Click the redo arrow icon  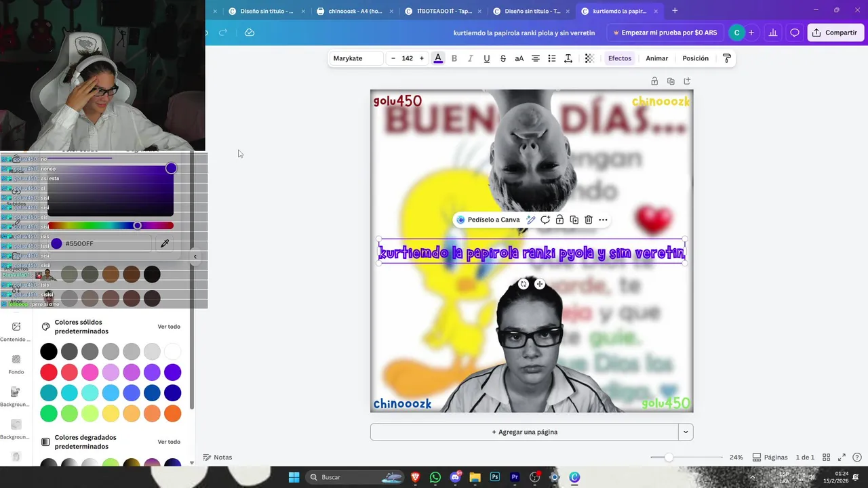tap(223, 33)
